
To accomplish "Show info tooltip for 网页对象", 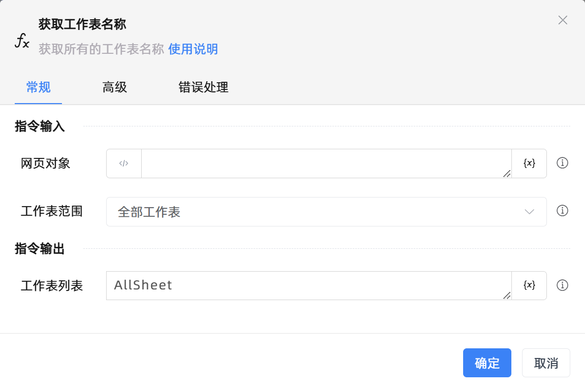I will 562,163.
